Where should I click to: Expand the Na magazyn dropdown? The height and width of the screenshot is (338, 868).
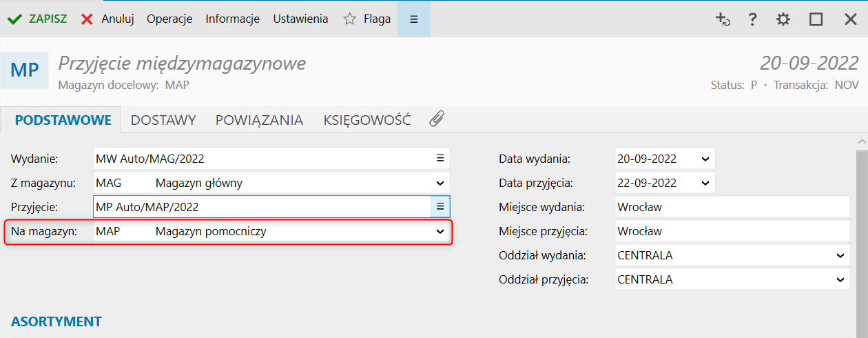(440, 232)
